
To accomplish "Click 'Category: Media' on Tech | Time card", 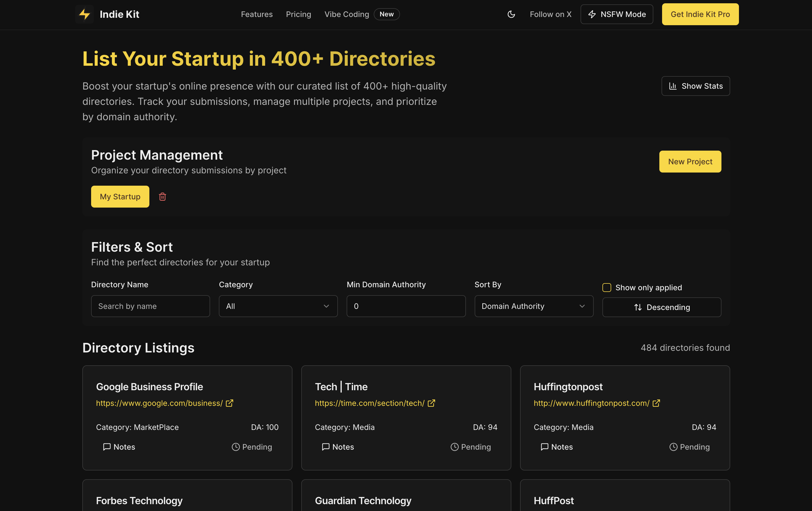I will (x=345, y=427).
